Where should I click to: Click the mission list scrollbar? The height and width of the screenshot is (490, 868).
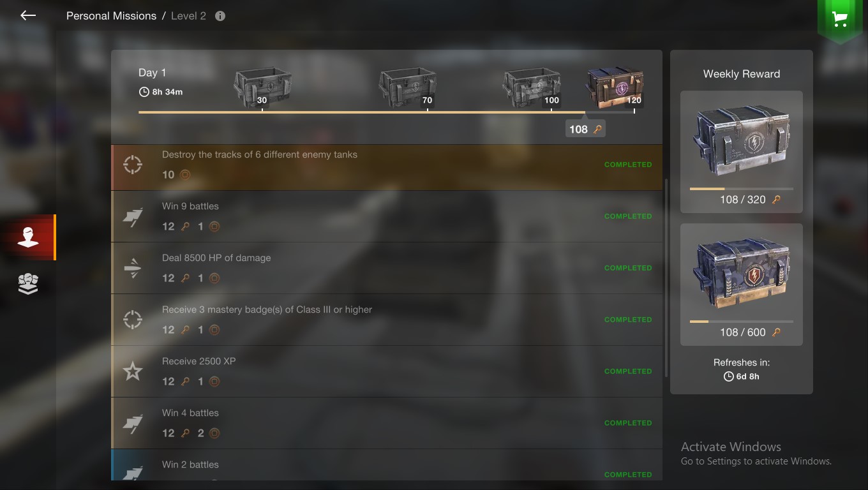coord(666,278)
